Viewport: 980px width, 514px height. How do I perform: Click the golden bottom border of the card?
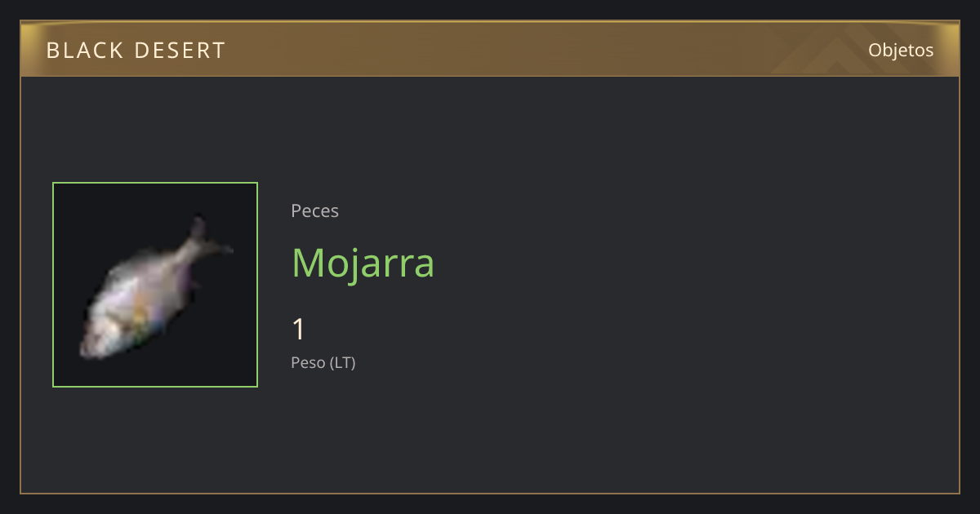tap(490, 494)
